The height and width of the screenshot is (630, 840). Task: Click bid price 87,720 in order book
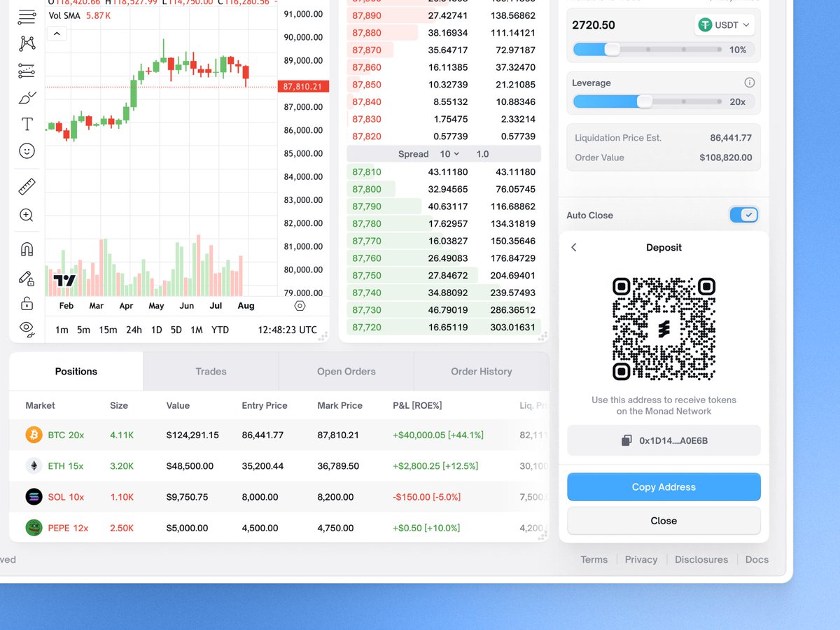(x=367, y=327)
